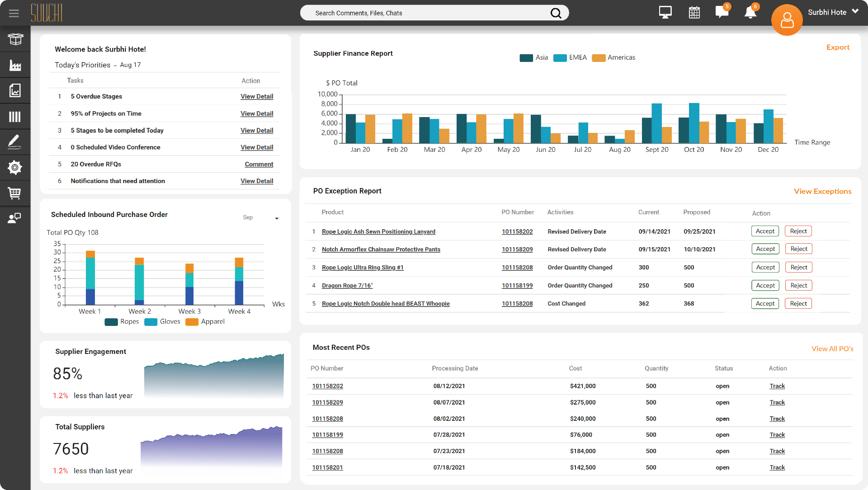Open Dragon Rope 7/16 product link

click(x=347, y=286)
